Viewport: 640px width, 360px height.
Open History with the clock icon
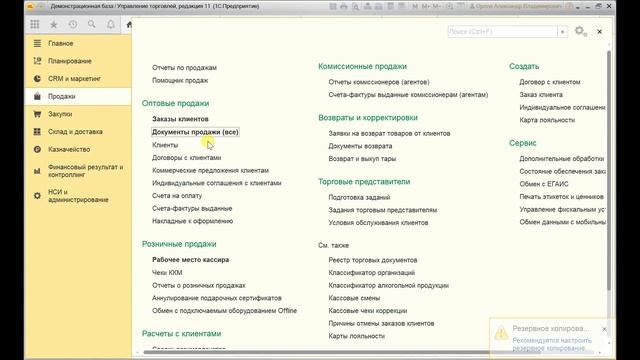click(x=73, y=24)
